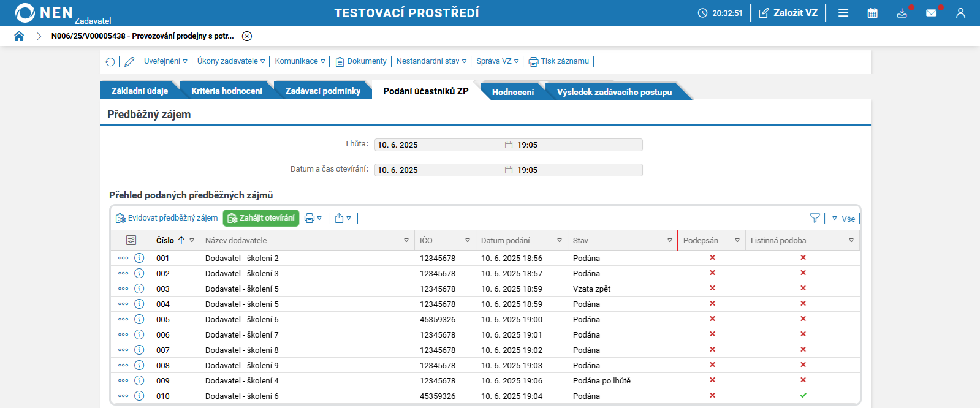Screen dimensions: 980x408
Task: Click date 10. 6. 2025 19:06 cell
Action: (x=511, y=380)
